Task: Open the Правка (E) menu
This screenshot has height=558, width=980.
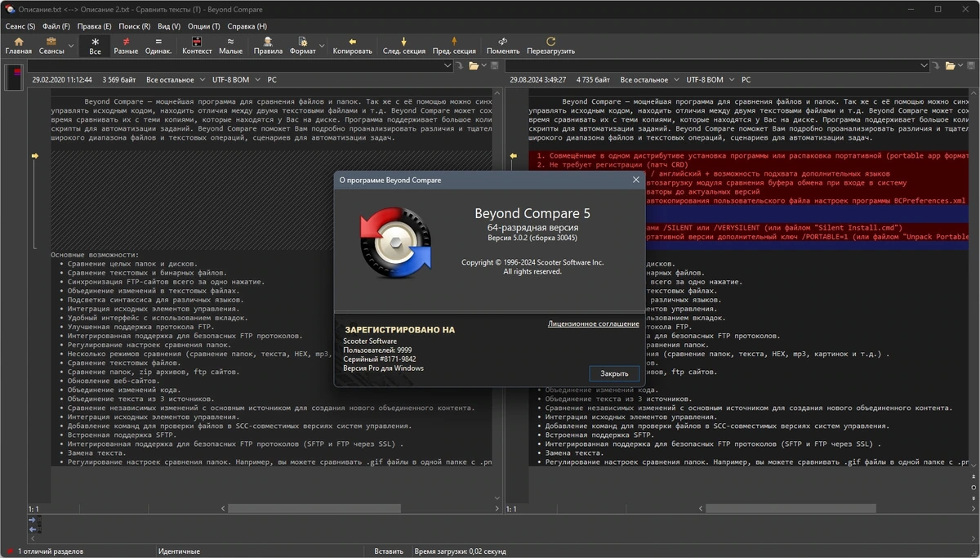Action: 95,26
